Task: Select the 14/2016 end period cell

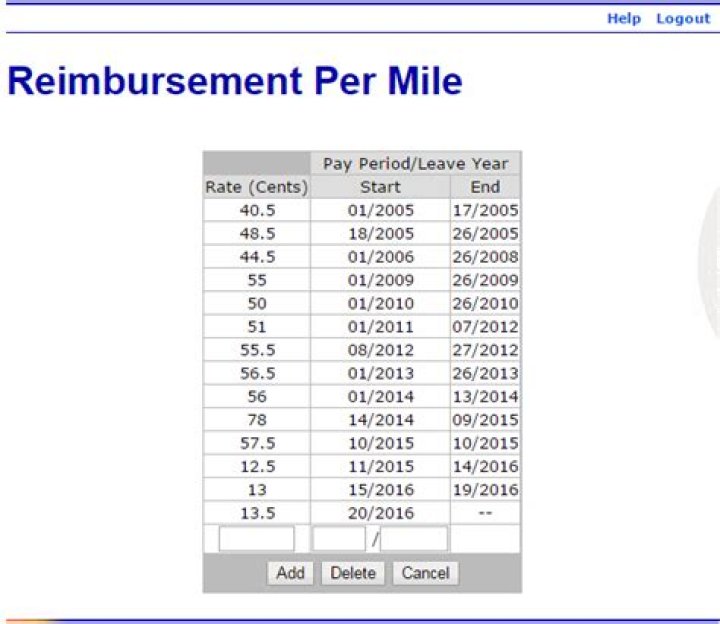Action: pyautogui.click(x=485, y=466)
